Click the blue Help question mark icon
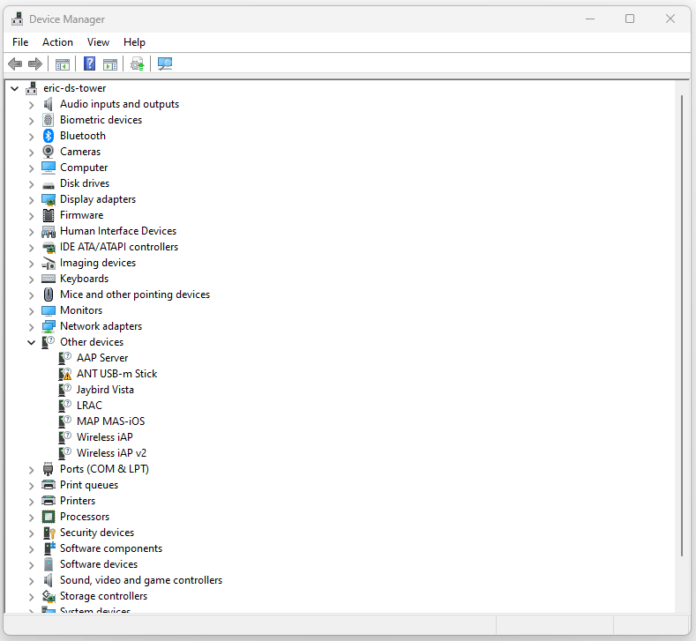This screenshot has width=696, height=641. point(89,64)
